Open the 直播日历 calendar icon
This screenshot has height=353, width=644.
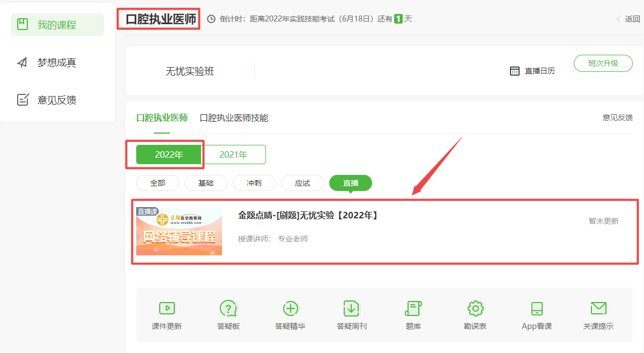tap(515, 71)
